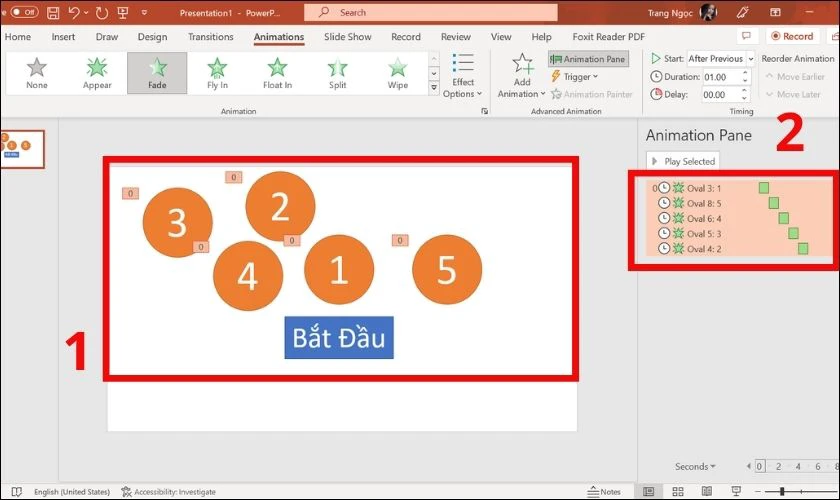This screenshot has height=500, width=840.
Task: Show next row in animation gallery
Action: tap(434, 73)
